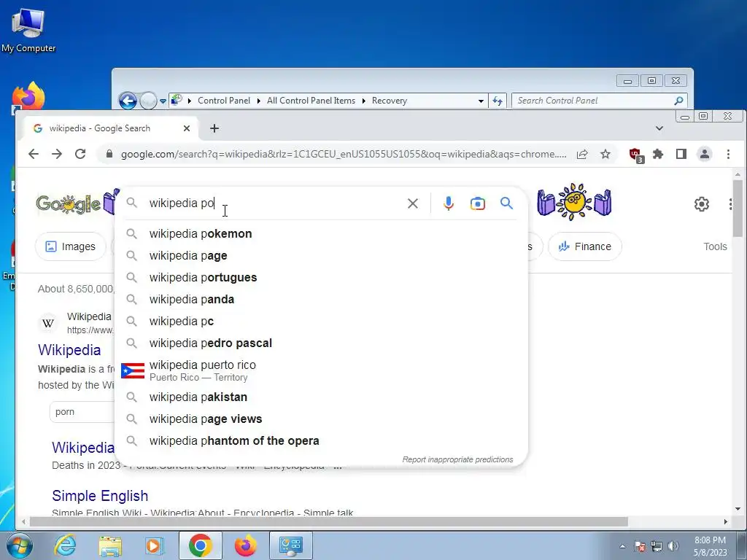Show hidden tray icons arrow

(x=622, y=546)
